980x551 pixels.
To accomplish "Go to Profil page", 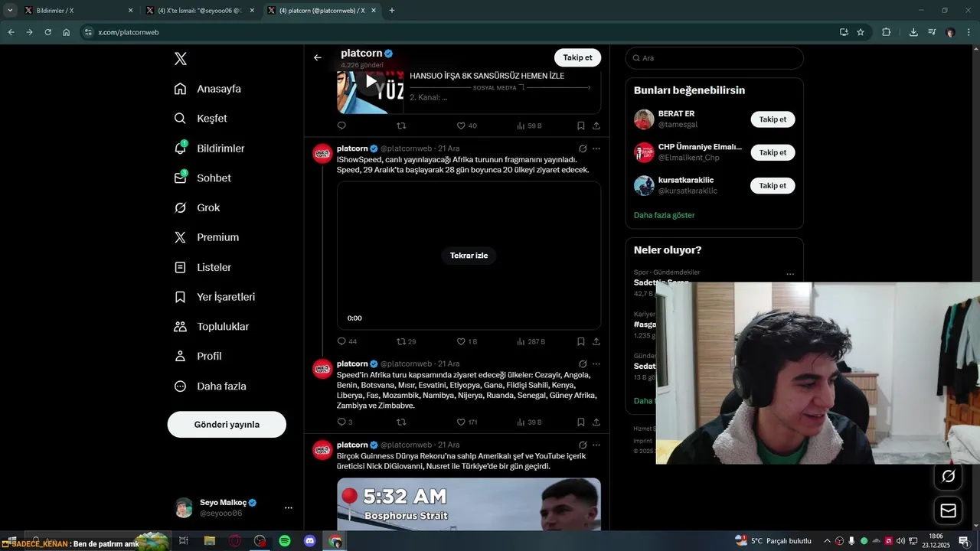I will pos(198,356).
